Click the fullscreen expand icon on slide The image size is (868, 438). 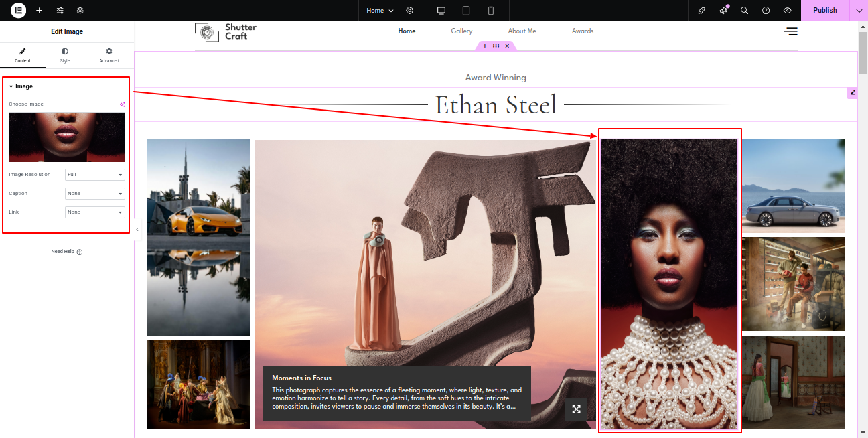click(576, 409)
